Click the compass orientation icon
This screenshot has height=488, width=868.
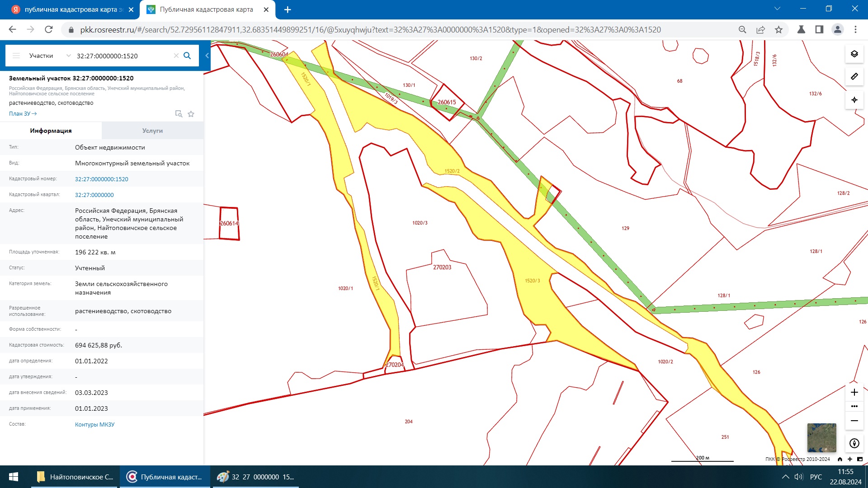pyautogui.click(x=854, y=443)
